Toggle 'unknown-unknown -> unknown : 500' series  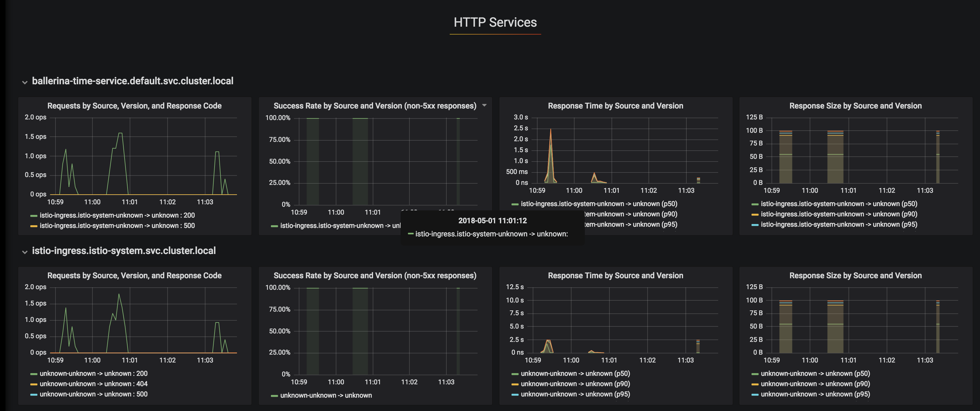(93, 394)
